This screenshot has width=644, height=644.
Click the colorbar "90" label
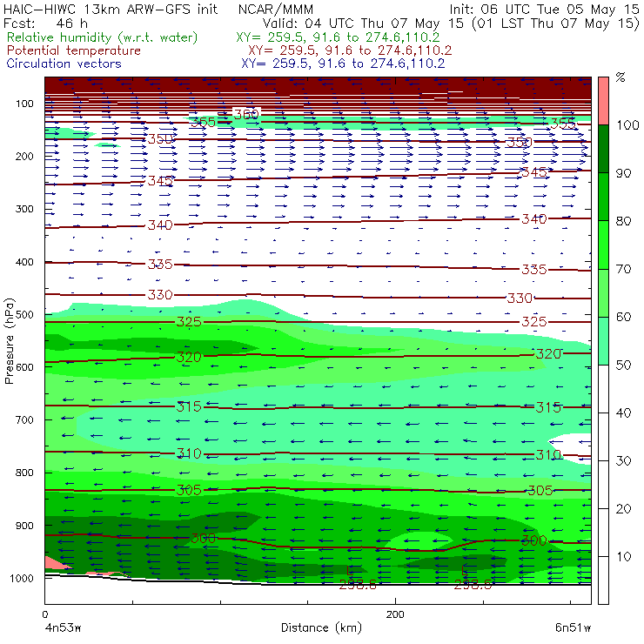[x=623, y=173]
